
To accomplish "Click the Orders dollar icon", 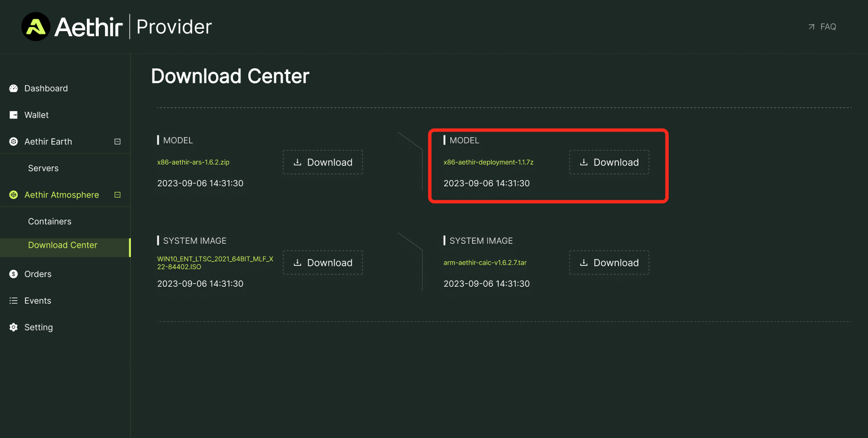I will click(14, 274).
